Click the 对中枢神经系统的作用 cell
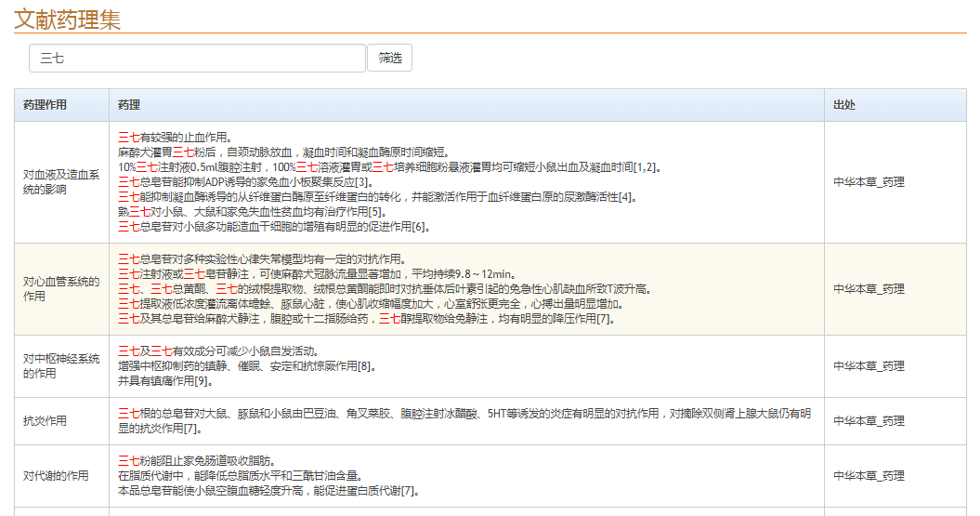This screenshot has height=516, width=980. (x=61, y=366)
